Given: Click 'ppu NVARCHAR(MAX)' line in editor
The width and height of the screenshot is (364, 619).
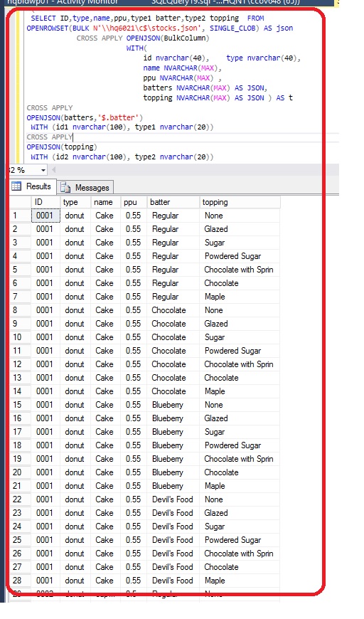Looking at the screenshot, I should (178, 78).
